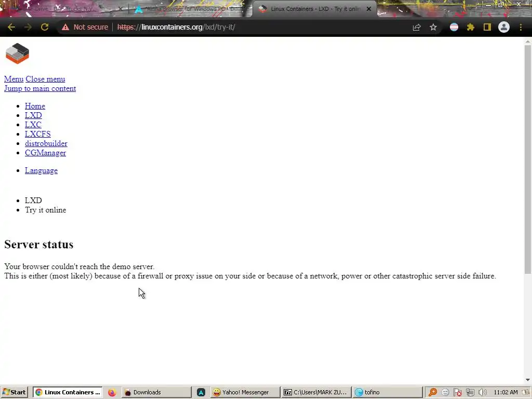Screen dimensions: 532x399
Task: Click the network tray icon
Action: click(470, 392)
